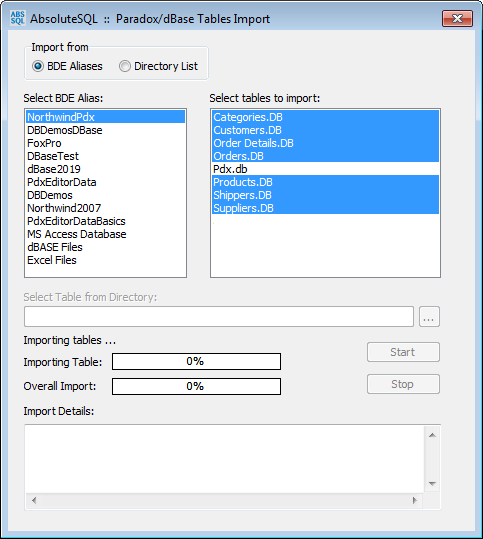Click the Categories.DB table entry
This screenshot has width=483, height=539.
326,117
